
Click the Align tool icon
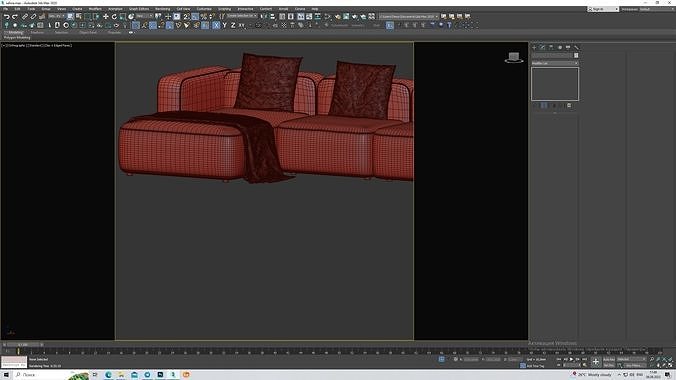[x=272, y=16]
